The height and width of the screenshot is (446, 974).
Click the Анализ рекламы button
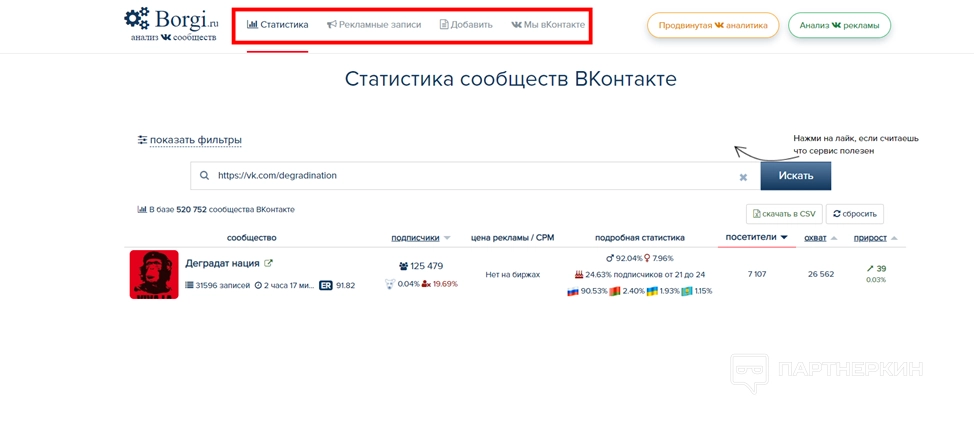tap(839, 25)
